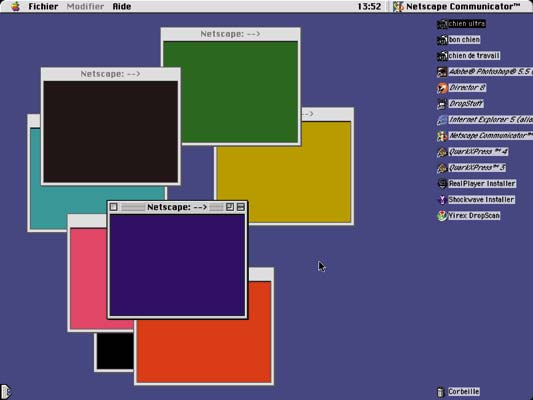Click the 'bon chien' label text
This screenshot has width=533, height=400.
pyautogui.click(x=464, y=40)
